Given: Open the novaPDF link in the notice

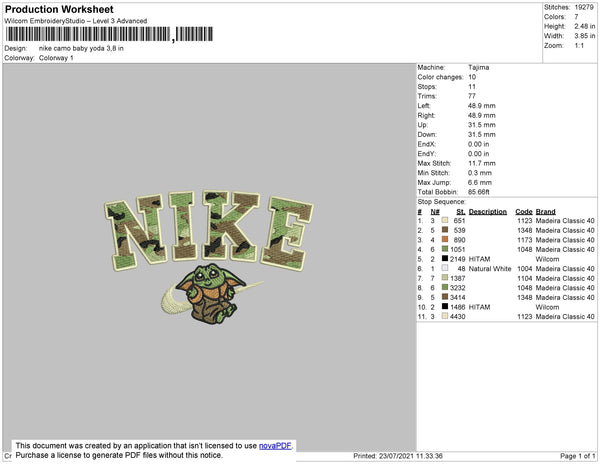Looking at the screenshot, I should (x=275, y=446).
